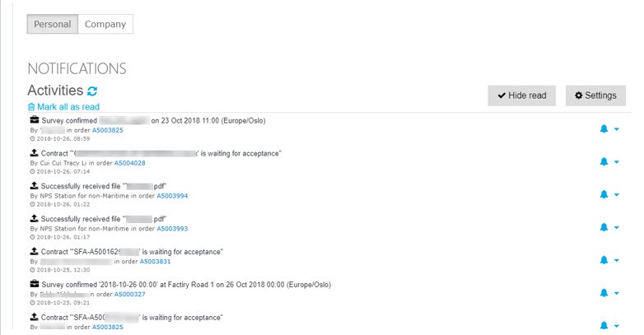The image size is (644, 335).
Task: Open dropdown arrow for order A5003993 notification
Action: [x=617, y=228]
